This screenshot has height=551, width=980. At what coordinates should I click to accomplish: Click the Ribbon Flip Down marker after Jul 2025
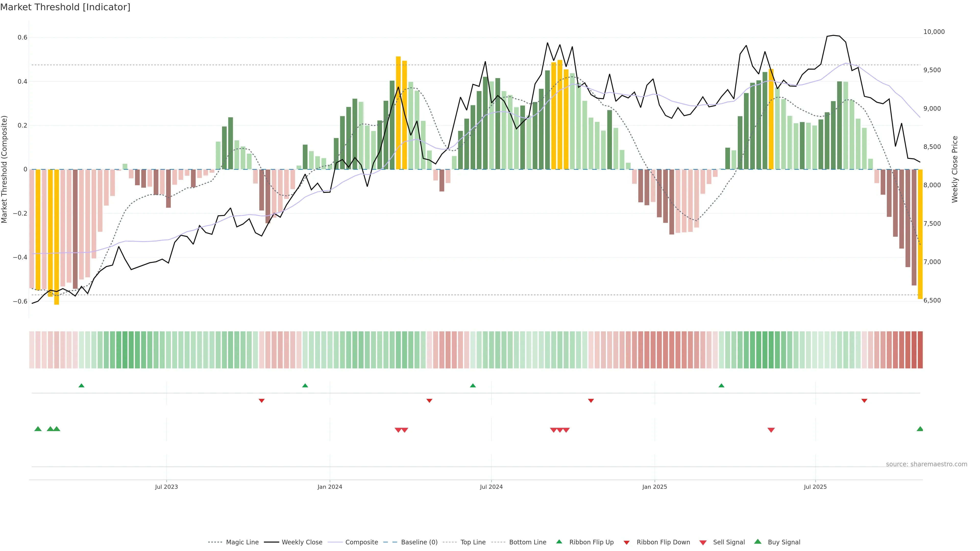point(864,400)
